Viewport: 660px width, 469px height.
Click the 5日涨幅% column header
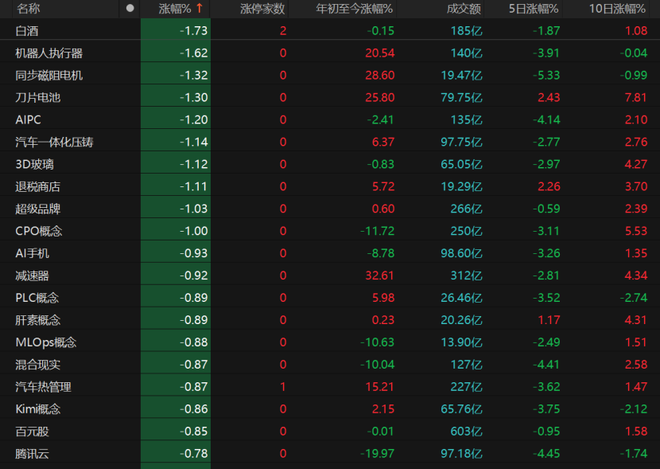click(533, 9)
